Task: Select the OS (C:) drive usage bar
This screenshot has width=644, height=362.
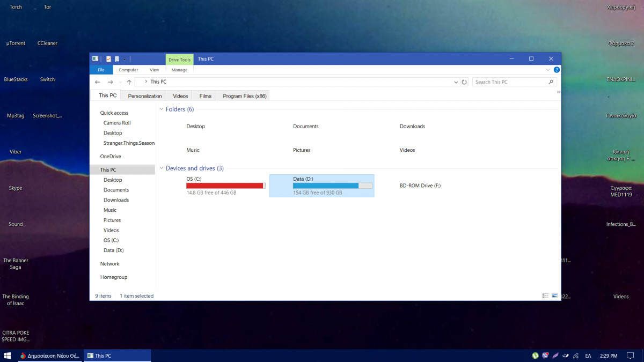Action: pyautogui.click(x=225, y=186)
